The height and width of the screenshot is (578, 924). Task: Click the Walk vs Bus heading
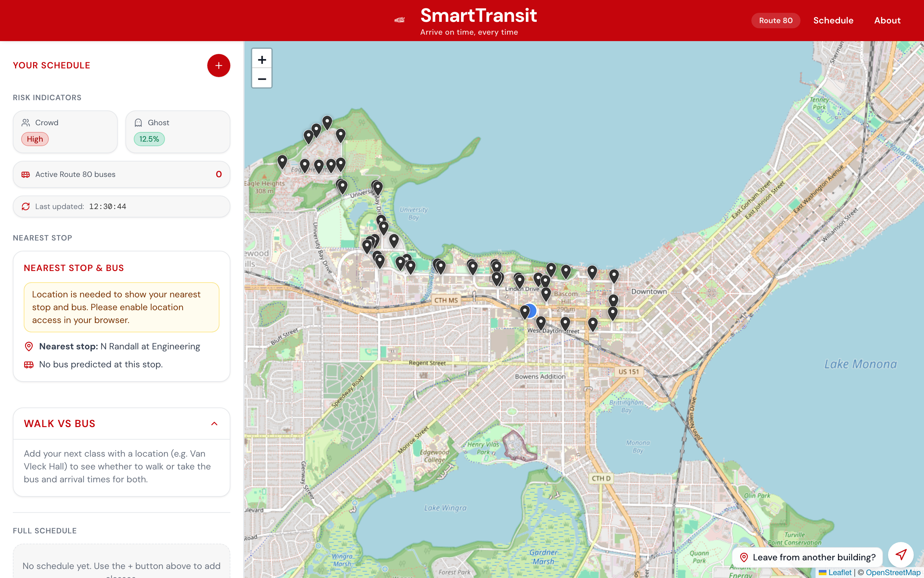click(x=60, y=424)
